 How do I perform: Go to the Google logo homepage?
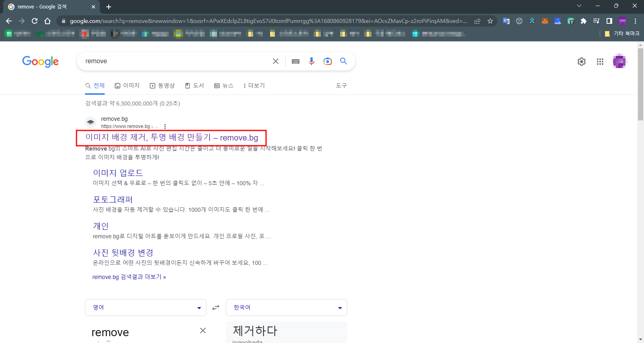coord(40,62)
